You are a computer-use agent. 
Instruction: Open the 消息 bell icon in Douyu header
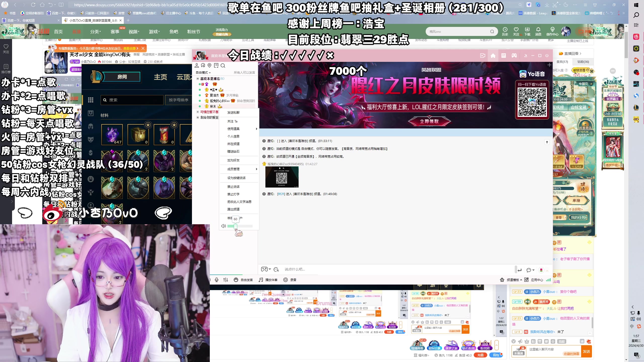(538, 31)
